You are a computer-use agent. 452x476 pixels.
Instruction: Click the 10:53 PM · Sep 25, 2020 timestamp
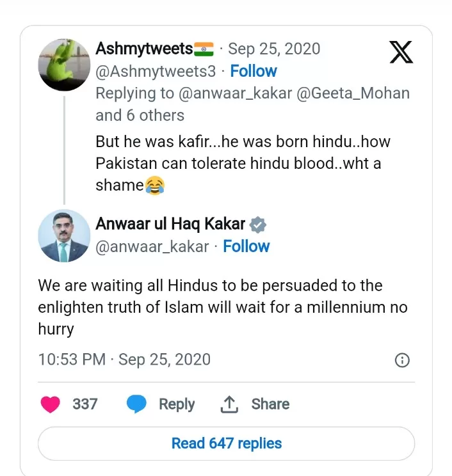click(124, 360)
